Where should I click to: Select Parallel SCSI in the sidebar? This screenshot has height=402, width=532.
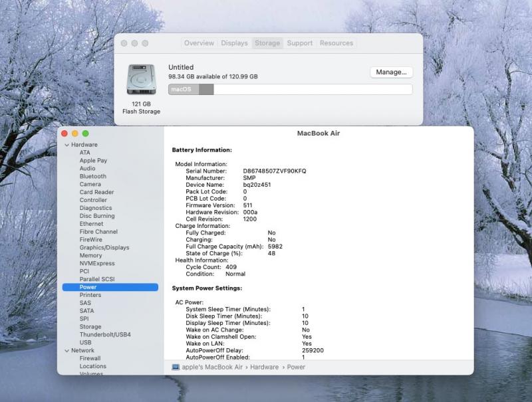(x=97, y=279)
